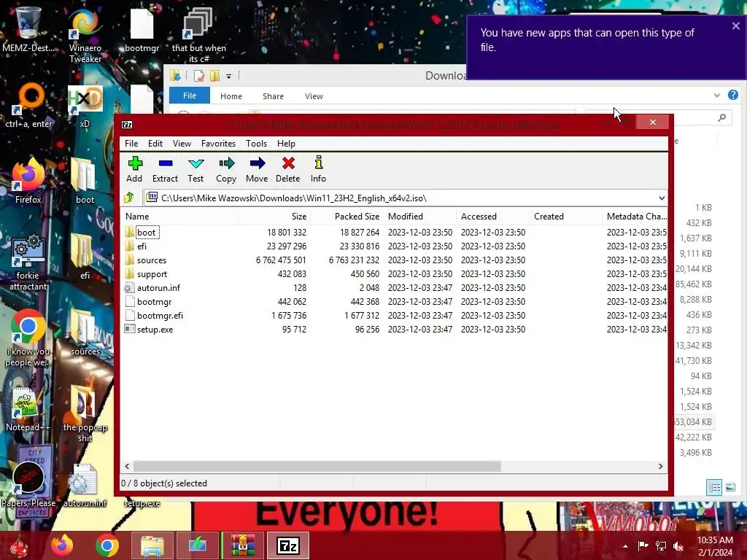Image resolution: width=747 pixels, height=560 pixels.
Task: Select the autorun.inf file icon in the list
Action: click(x=129, y=287)
